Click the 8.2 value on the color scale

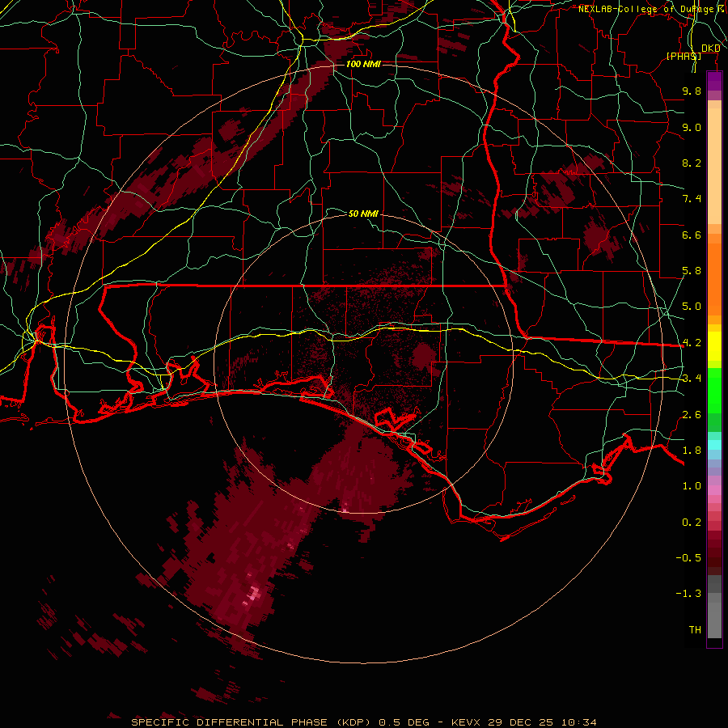(x=692, y=163)
